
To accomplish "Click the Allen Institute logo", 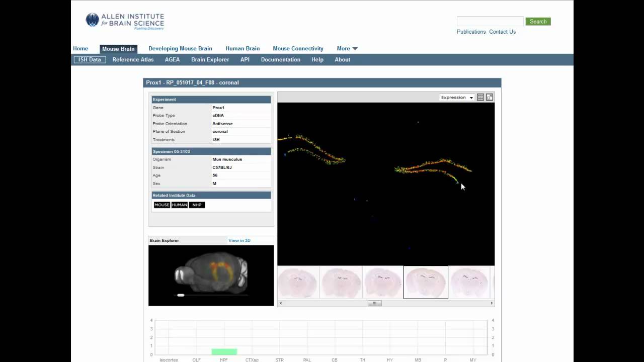I will (124, 21).
